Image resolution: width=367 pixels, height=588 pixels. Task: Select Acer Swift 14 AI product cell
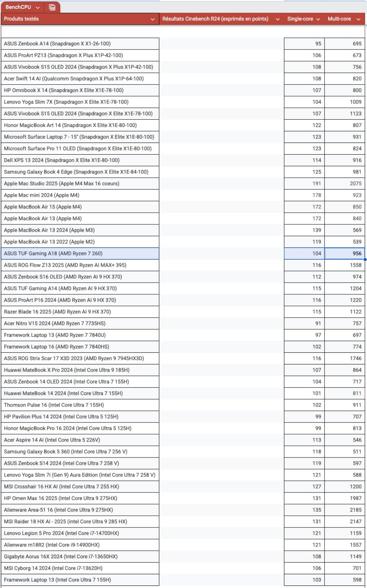[x=80, y=79]
